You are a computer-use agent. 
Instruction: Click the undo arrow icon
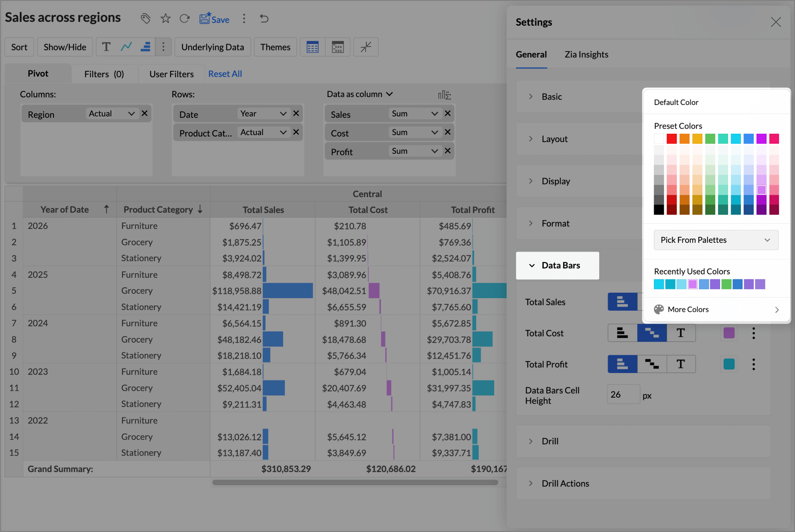(264, 19)
